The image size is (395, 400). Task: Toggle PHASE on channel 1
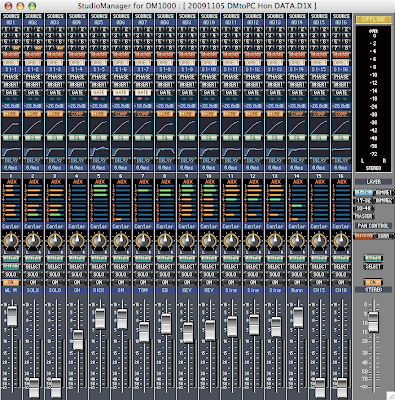12,77
